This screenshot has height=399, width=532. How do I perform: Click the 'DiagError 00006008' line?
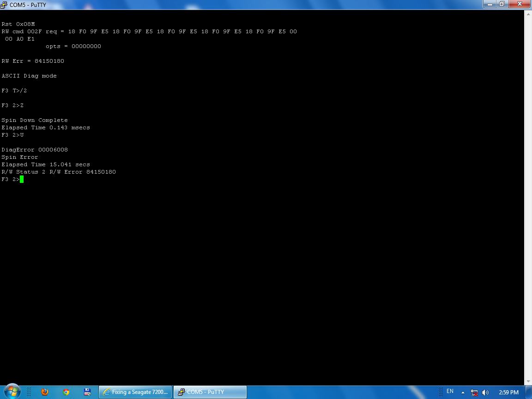pyautogui.click(x=34, y=150)
